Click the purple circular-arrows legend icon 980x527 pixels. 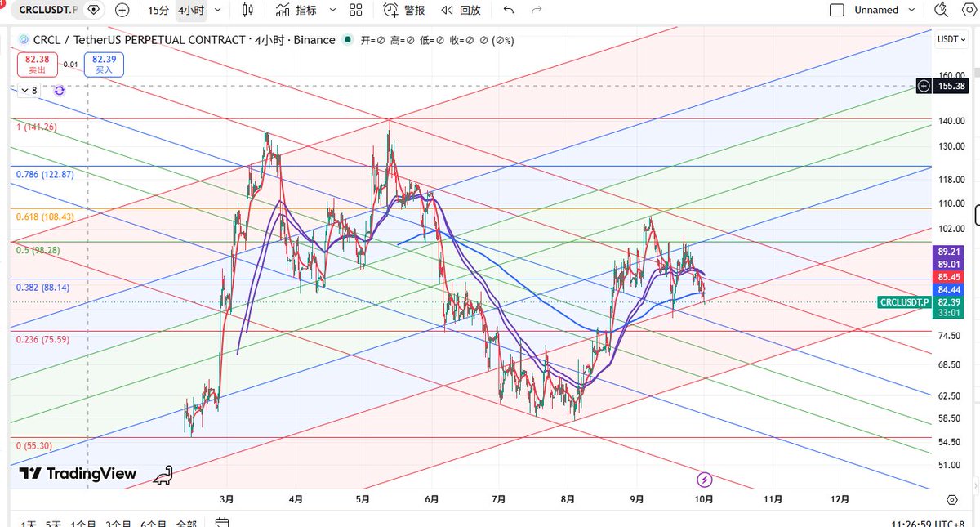60,90
